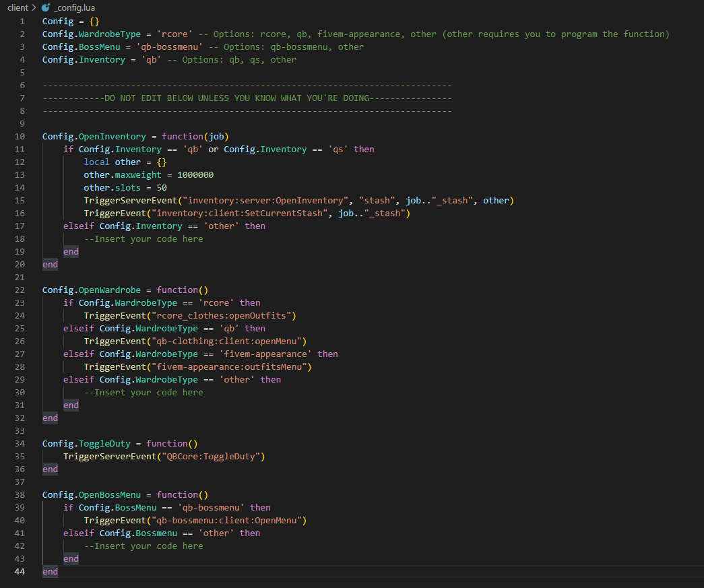Click "qb-clothing:client:openMenu" string
The image size is (704, 588).
pos(226,341)
